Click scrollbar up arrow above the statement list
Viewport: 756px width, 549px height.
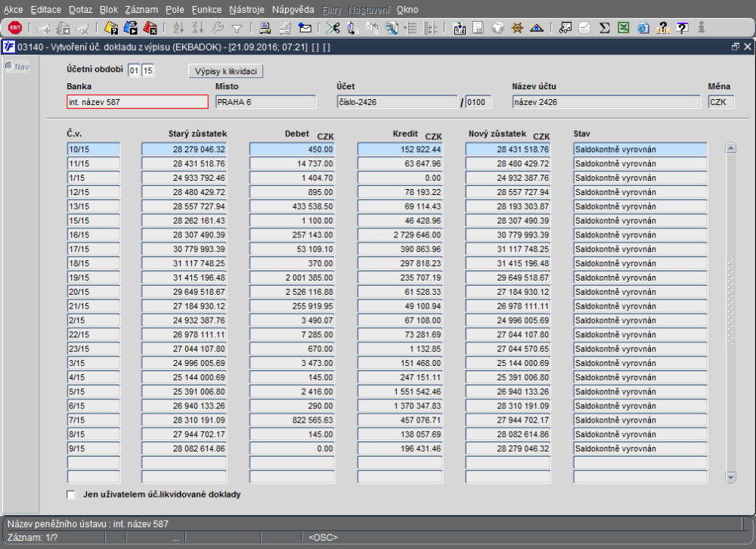pyautogui.click(x=730, y=148)
